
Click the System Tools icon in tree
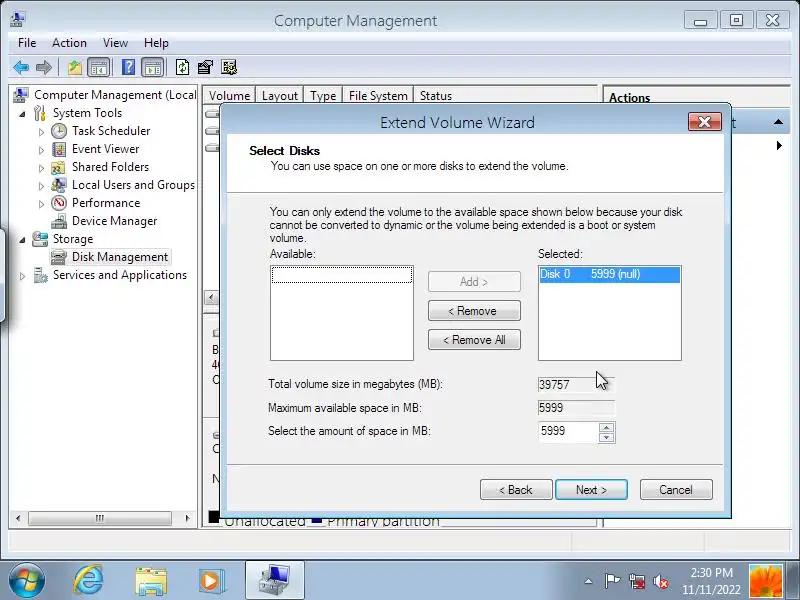pyautogui.click(x=40, y=113)
